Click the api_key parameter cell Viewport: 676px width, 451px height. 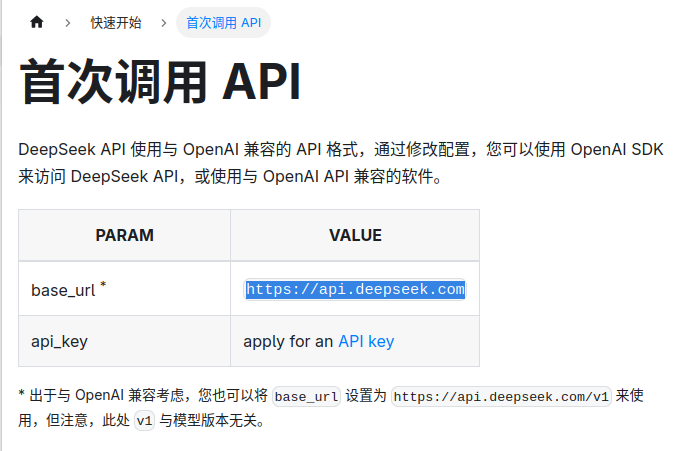click(x=124, y=341)
